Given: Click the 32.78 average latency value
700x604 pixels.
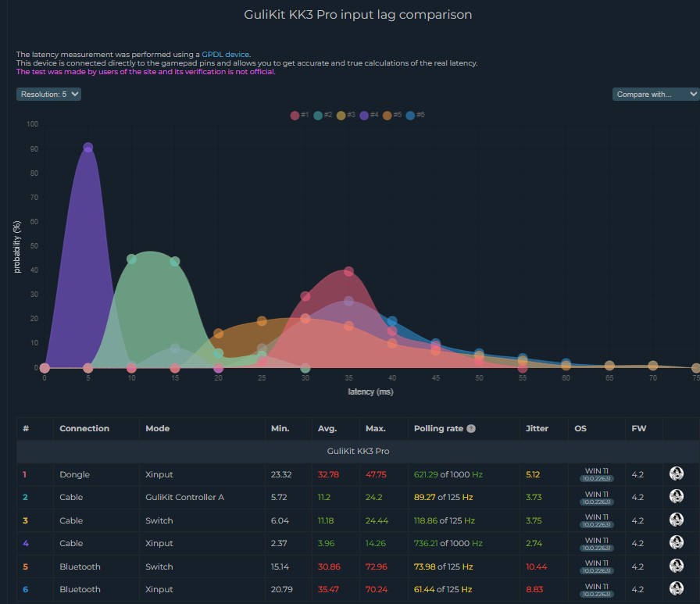Looking at the screenshot, I should 328,474.
